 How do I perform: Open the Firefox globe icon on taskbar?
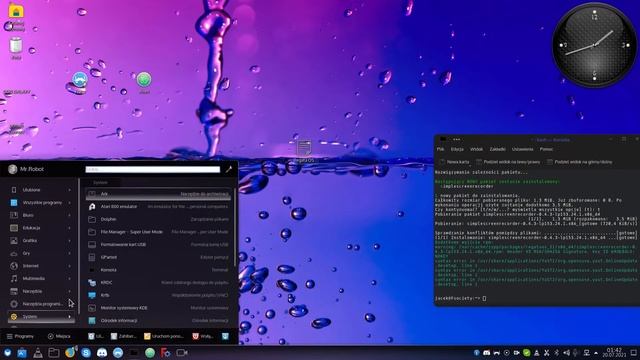[x=70, y=353]
